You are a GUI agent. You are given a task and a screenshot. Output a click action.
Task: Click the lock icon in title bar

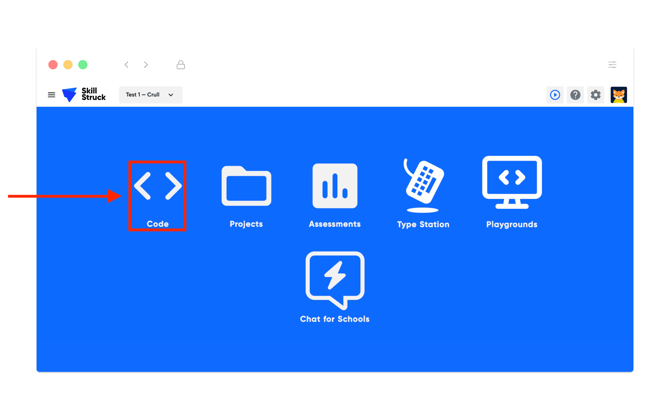pos(181,65)
